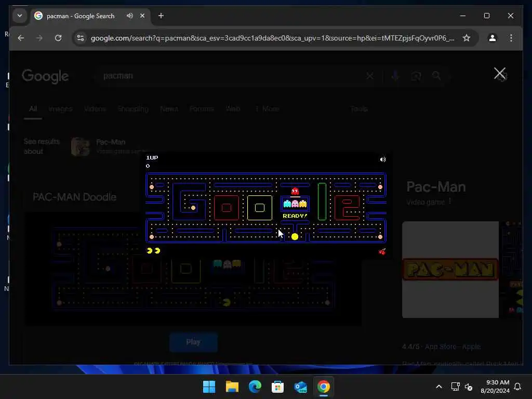Start voice search with the microphone
Screen dimensions: 532x399
(395, 76)
